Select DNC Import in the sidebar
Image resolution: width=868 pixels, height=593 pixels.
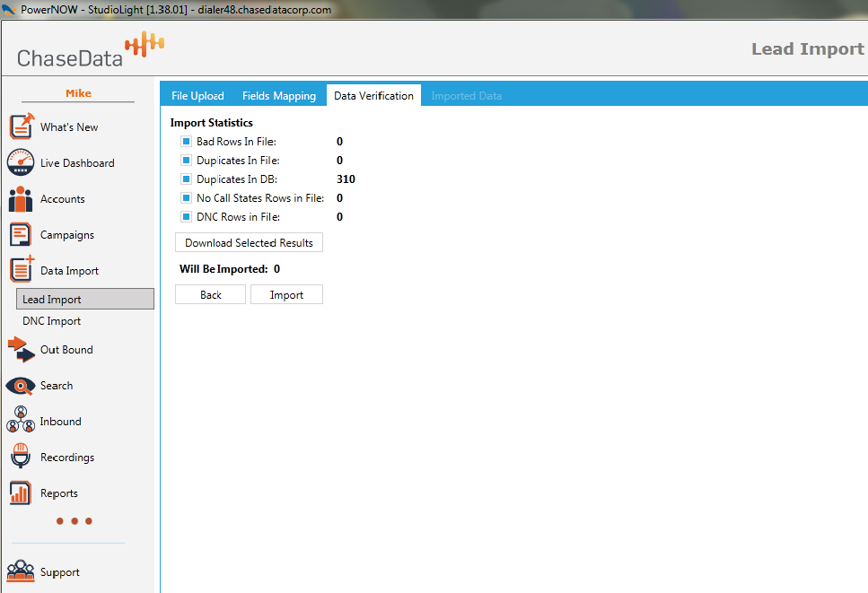tap(52, 321)
